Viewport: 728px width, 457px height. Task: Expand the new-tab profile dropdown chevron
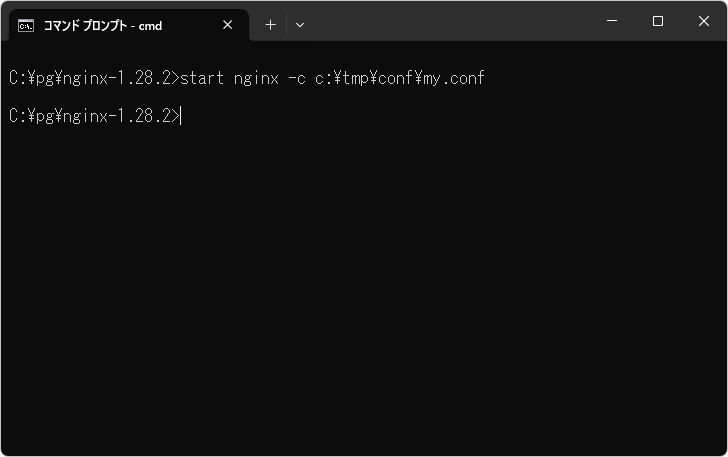coord(300,25)
